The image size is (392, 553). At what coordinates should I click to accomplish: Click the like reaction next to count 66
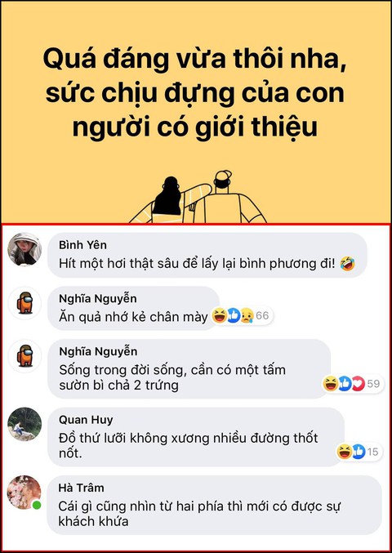[233, 315]
